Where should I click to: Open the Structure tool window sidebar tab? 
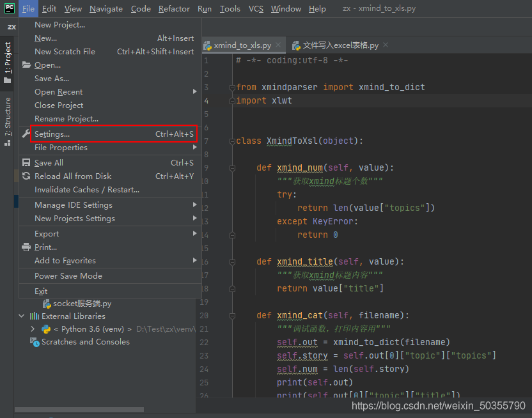click(x=8, y=120)
